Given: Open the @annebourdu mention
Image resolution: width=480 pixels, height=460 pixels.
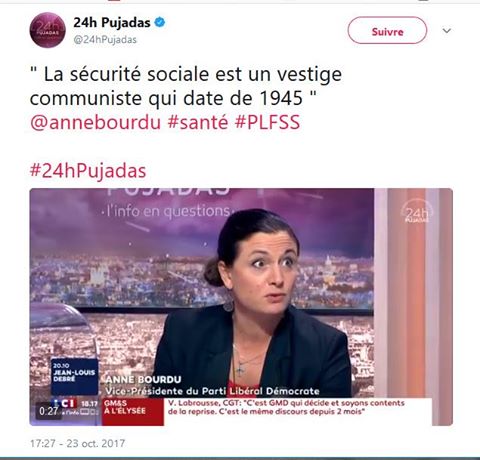Looking at the screenshot, I should [x=96, y=122].
